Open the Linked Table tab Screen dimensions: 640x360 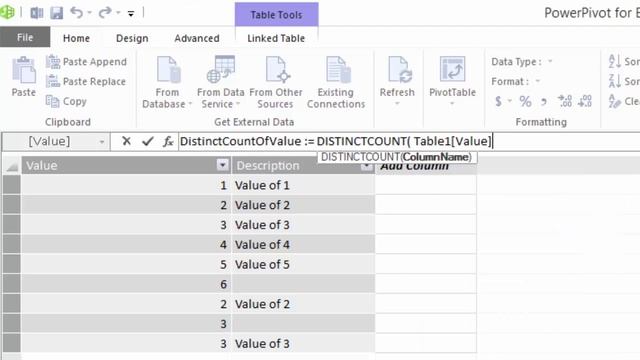click(276, 38)
